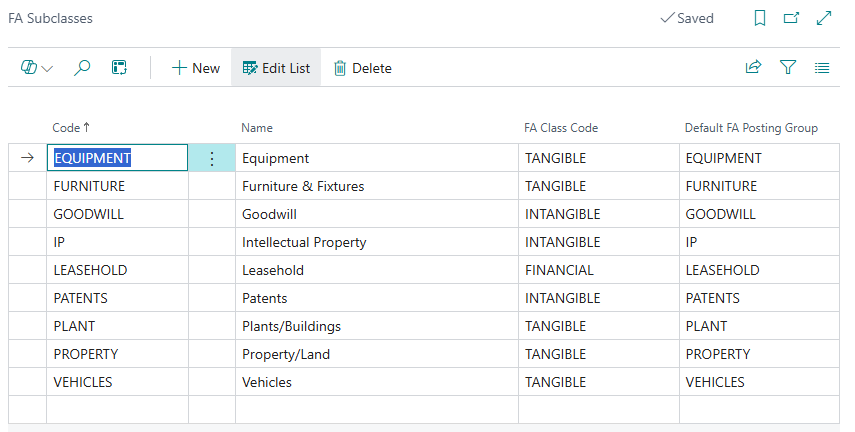This screenshot has width=855, height=432.
Task: Open page in new window icon
Action: [791, 18]
